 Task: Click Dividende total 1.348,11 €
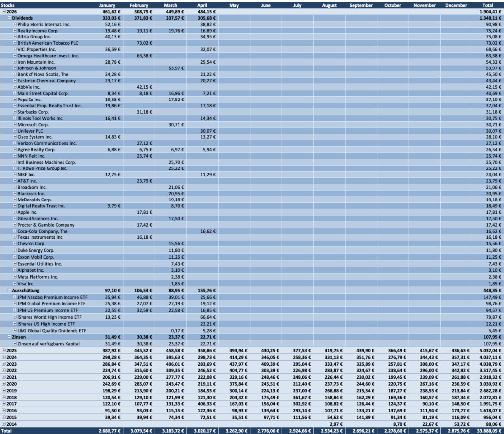(490, 18)
